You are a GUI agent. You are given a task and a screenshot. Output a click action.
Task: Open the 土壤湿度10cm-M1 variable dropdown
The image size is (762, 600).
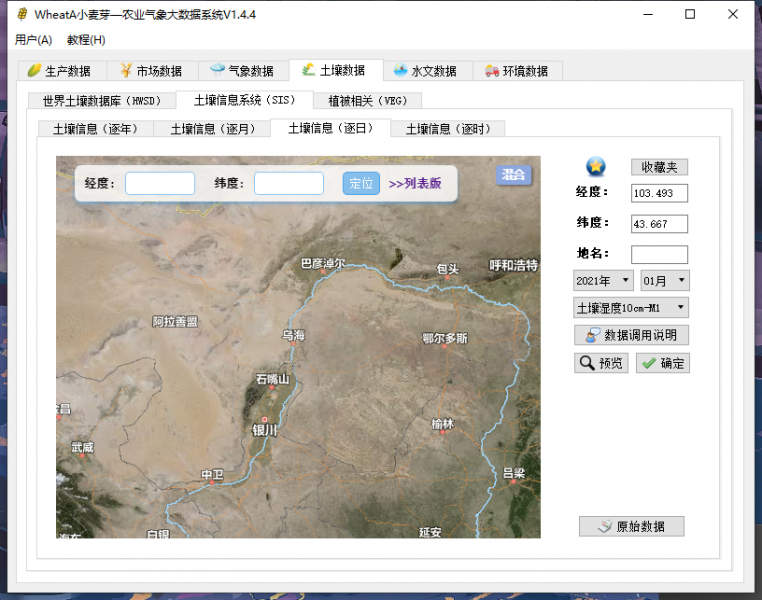631,307
